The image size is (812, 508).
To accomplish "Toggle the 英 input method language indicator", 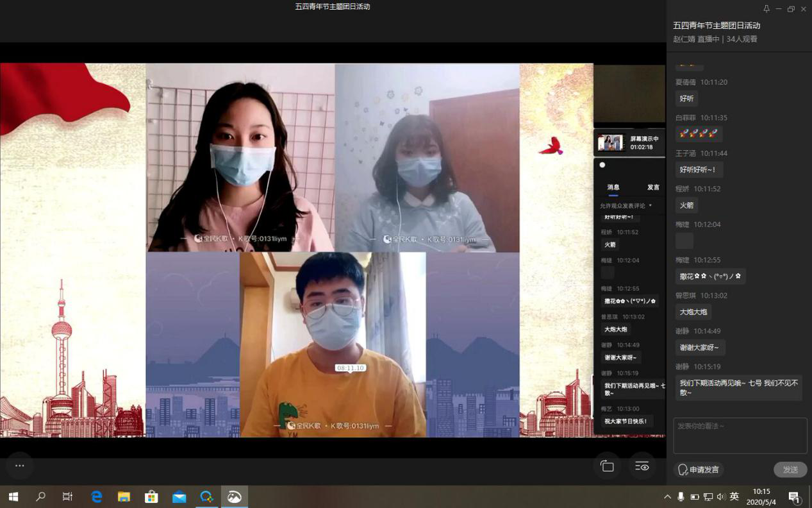I will 734,496.
